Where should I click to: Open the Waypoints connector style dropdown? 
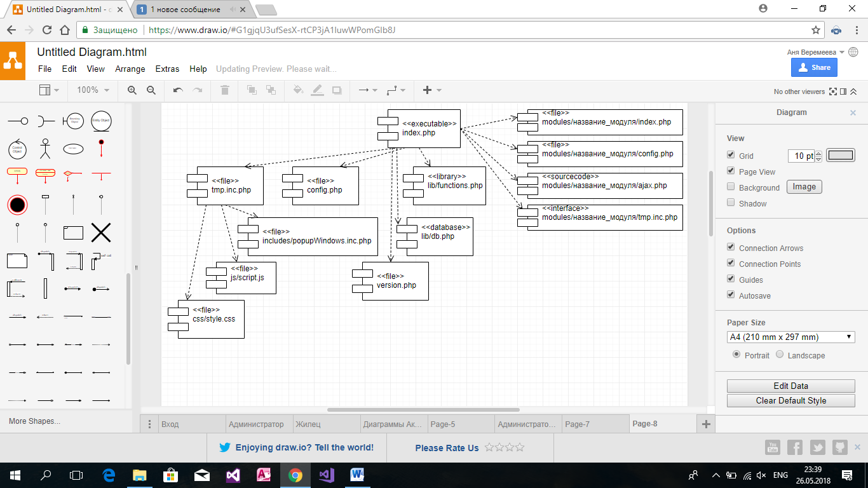[x=396, y=90]
